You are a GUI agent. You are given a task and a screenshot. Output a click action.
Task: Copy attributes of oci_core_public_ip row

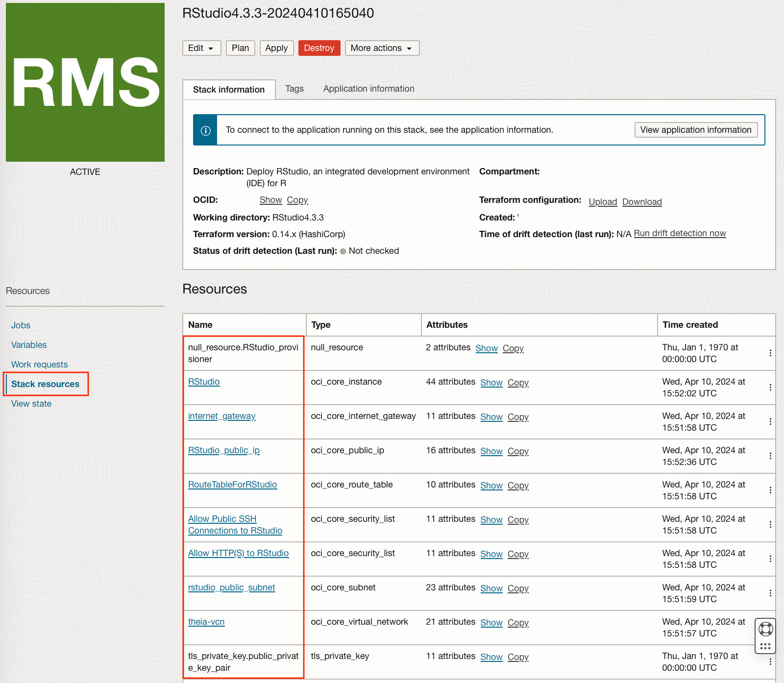(x=518, y=451)
